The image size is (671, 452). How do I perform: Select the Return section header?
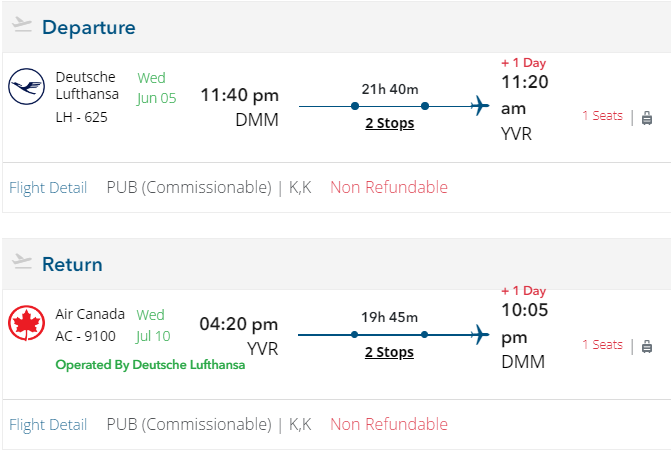(x=72, y=264)
